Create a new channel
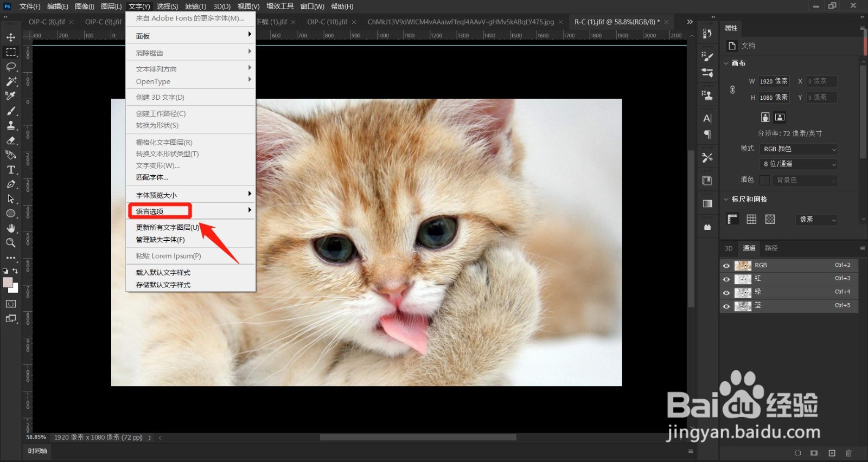Screen dimensions: 868x462 [832, 453]
